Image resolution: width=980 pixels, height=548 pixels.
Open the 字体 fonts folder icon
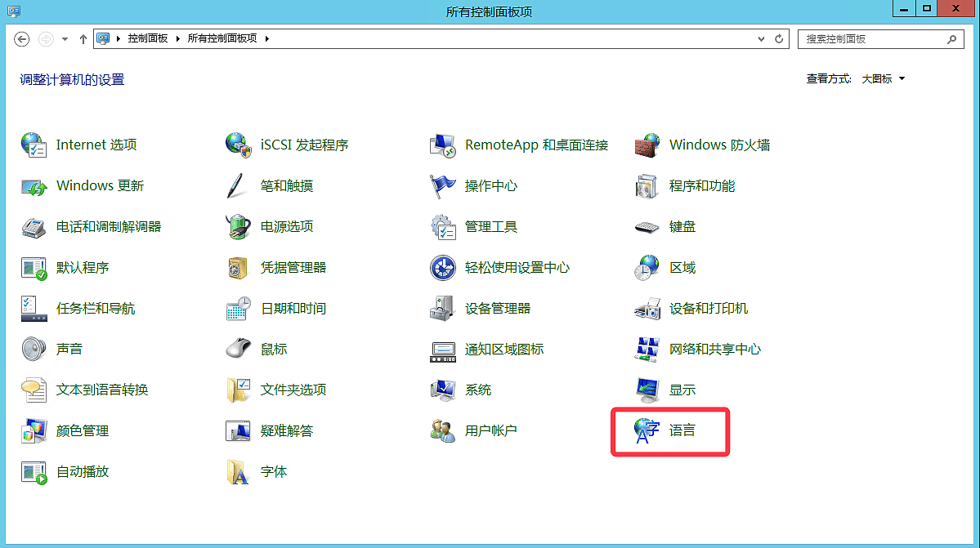coord(238,472)
